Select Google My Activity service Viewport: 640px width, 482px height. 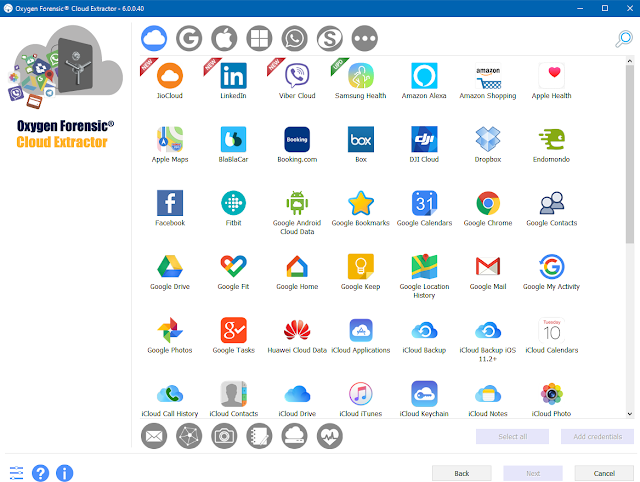click(551, 272)
